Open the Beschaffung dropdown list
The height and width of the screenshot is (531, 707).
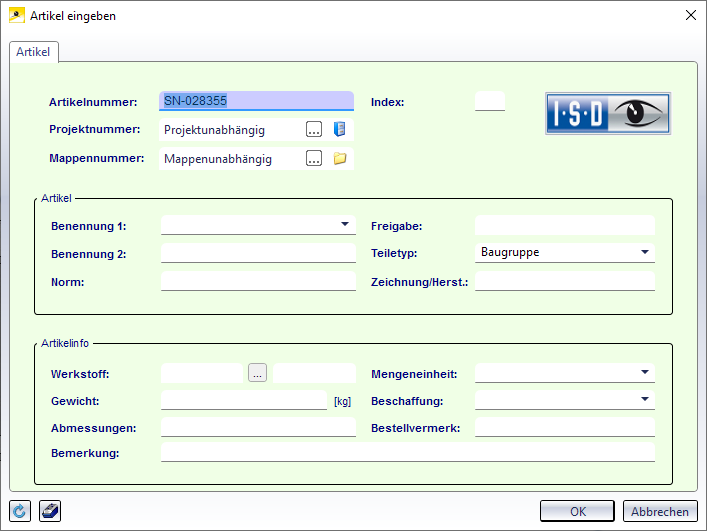(x=644, y=400)
